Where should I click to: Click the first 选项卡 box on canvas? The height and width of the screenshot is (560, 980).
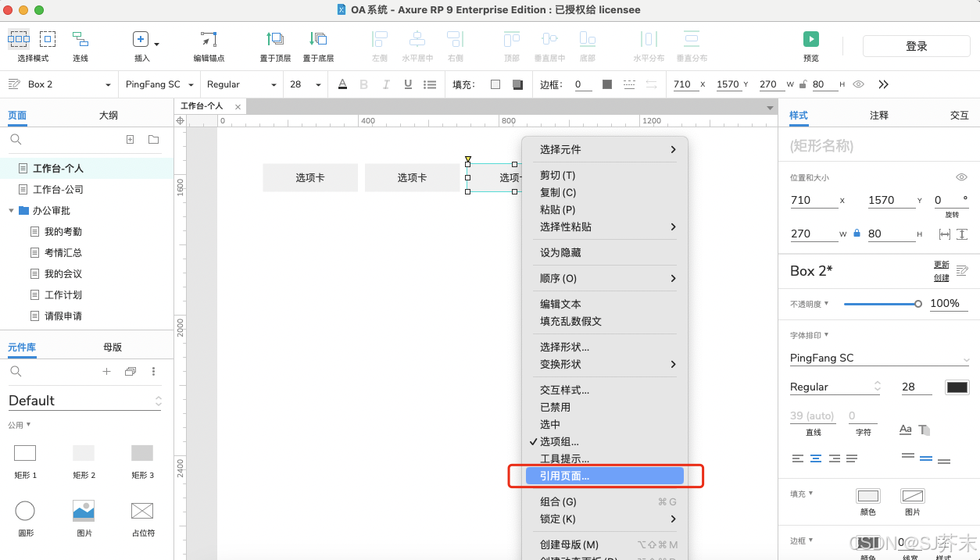point(310,177)
